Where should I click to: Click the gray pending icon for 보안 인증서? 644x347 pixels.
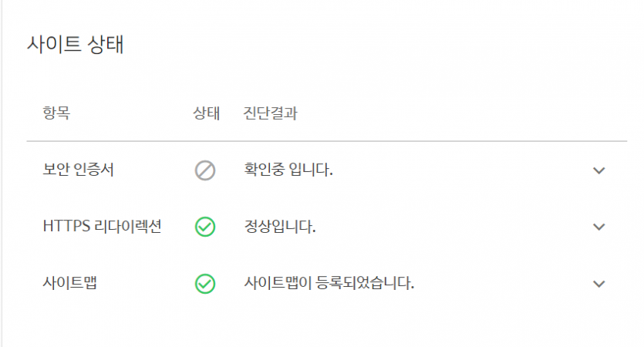pos(205,170)
